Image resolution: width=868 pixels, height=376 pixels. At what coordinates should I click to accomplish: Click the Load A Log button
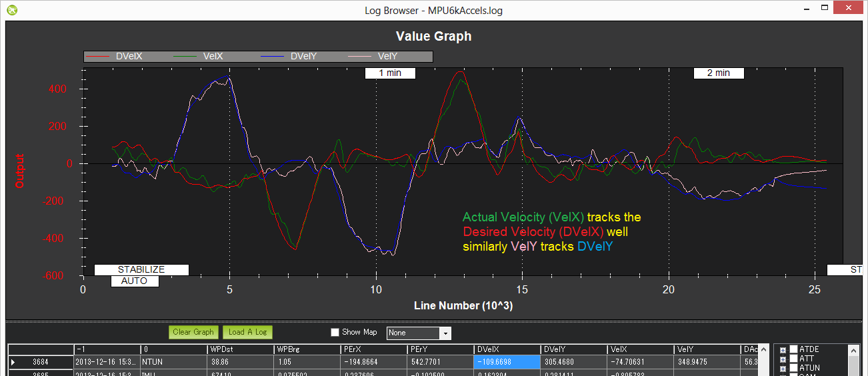(247, 332)
